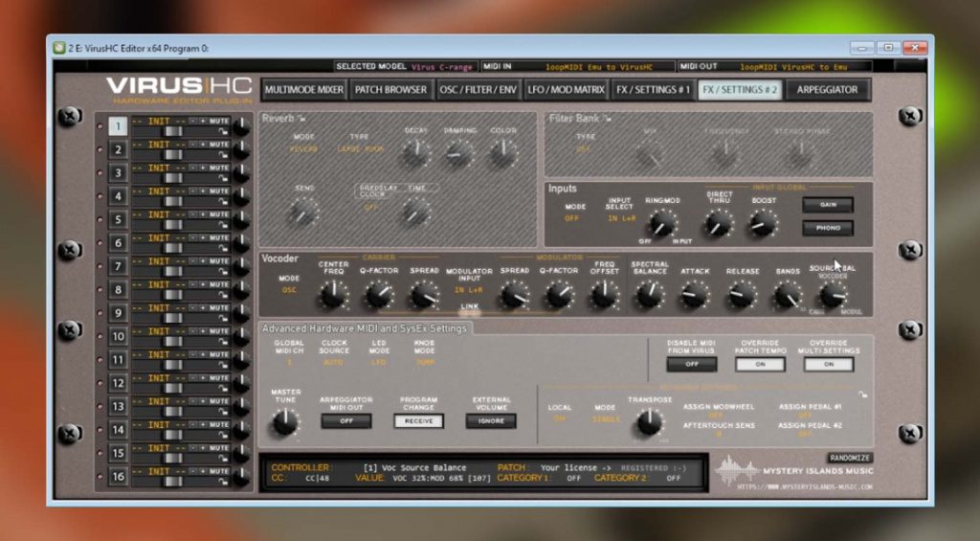Mute part 10
The width and height of the screenshot is (980, 541).
[x=219, y=331]
